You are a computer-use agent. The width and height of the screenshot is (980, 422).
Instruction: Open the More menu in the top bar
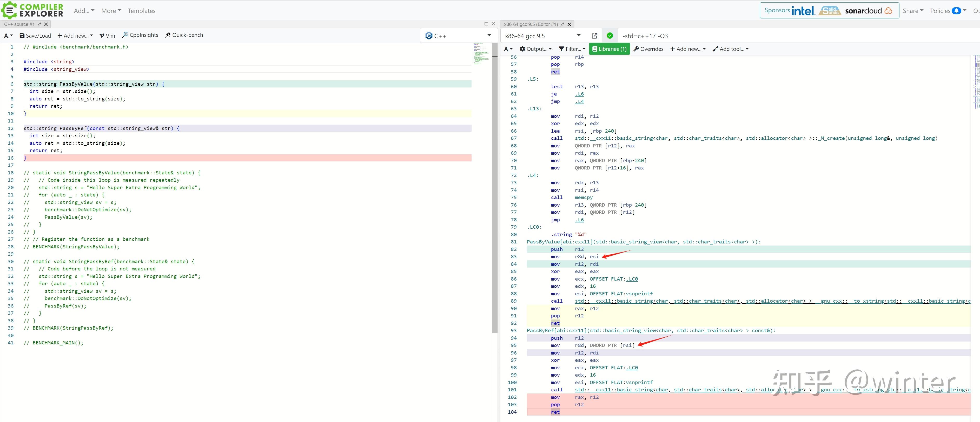point(111,11)
